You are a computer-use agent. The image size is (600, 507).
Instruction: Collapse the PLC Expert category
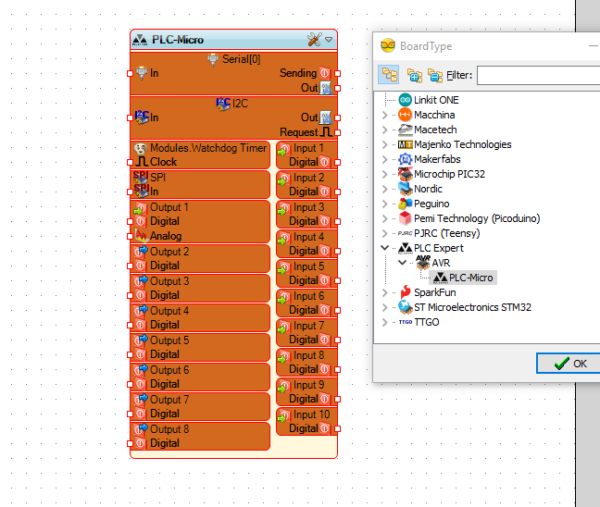[x=385, y=248]
